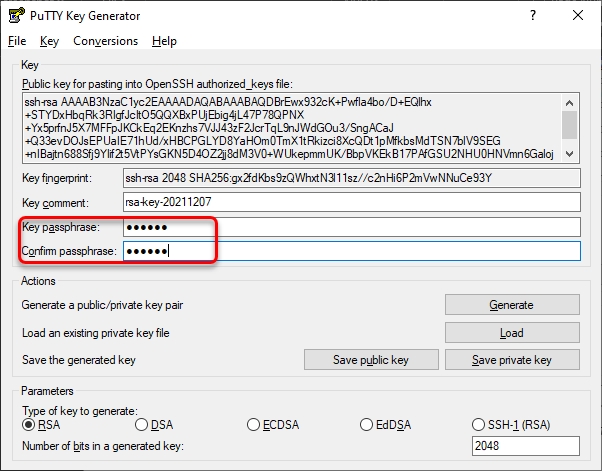Image resolution: width=602 pixels, height=471 pixels.
Task: Select the DSA key type
Action: pyautogui.click(x=141, y=425)
